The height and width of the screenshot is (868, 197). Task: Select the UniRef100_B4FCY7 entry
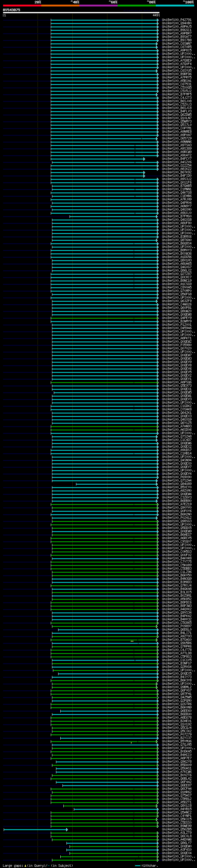click(176, 159)
